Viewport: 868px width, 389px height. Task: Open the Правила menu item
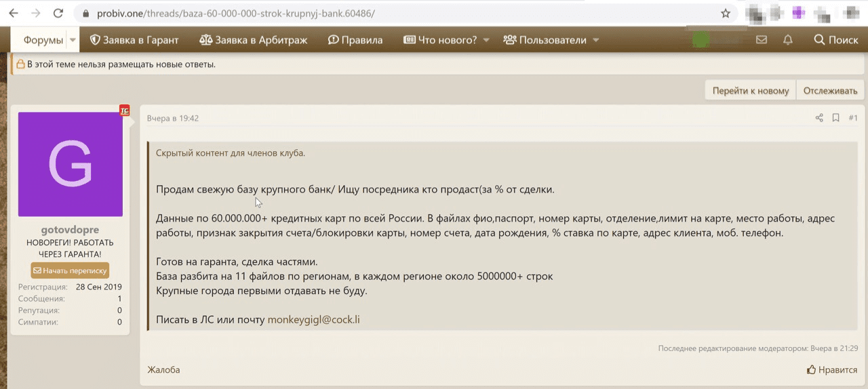(355, 40)
